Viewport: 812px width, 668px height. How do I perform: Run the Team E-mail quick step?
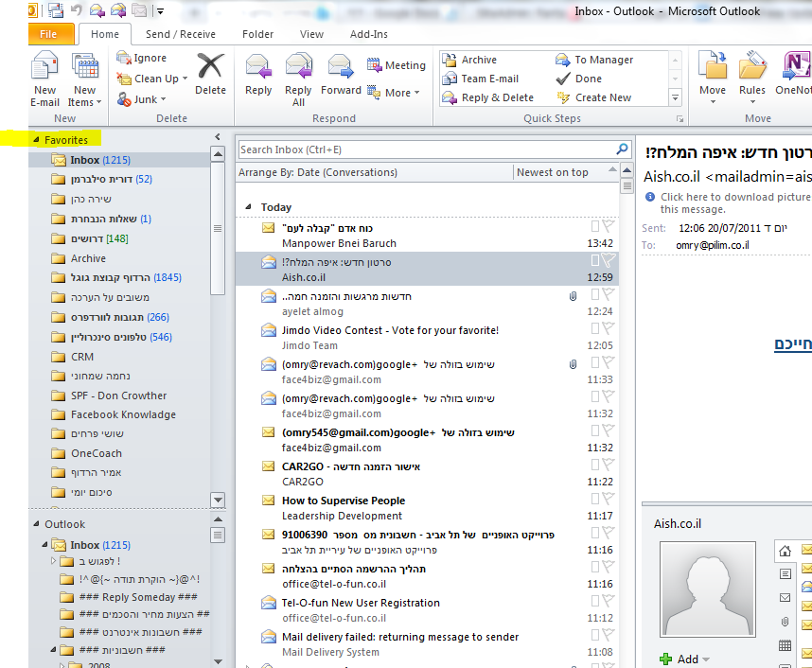point(481,79)
